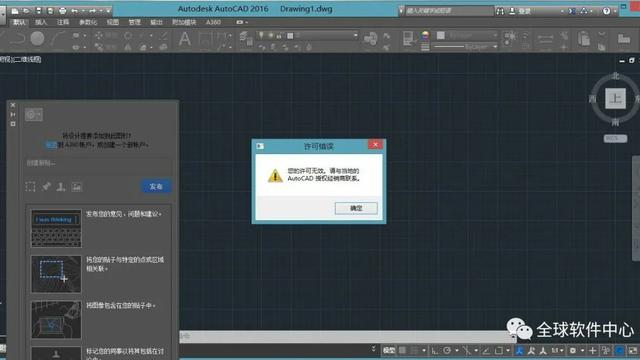Click the keyword search input field in title bar
This screenshot has height=360, width=640.
point(449,11)
